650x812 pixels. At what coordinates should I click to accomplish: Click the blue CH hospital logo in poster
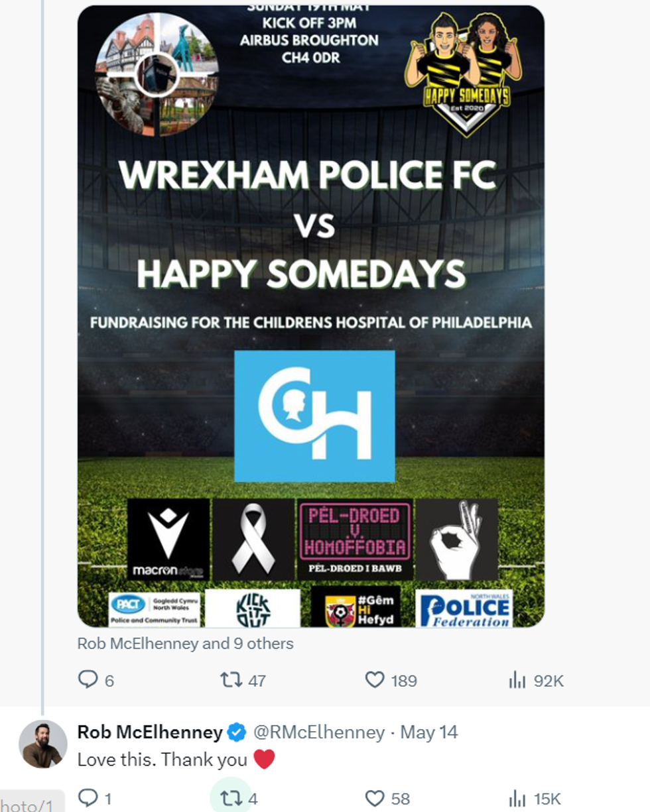pyautogui.click(x=314, y=416)
